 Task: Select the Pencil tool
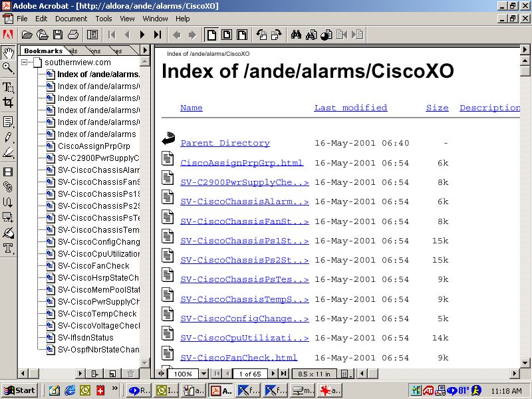[9, 137]
